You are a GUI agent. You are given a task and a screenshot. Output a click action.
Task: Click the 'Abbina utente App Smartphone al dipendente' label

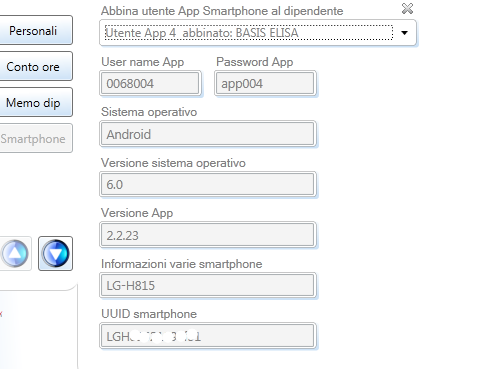pos(222,11)
